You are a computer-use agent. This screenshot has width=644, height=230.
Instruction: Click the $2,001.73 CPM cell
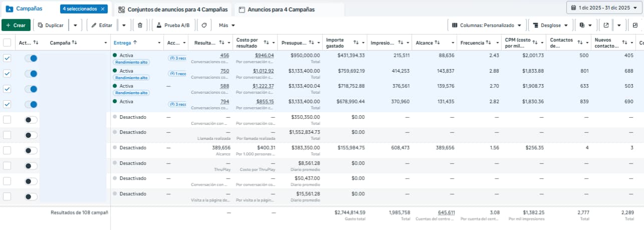533,55
